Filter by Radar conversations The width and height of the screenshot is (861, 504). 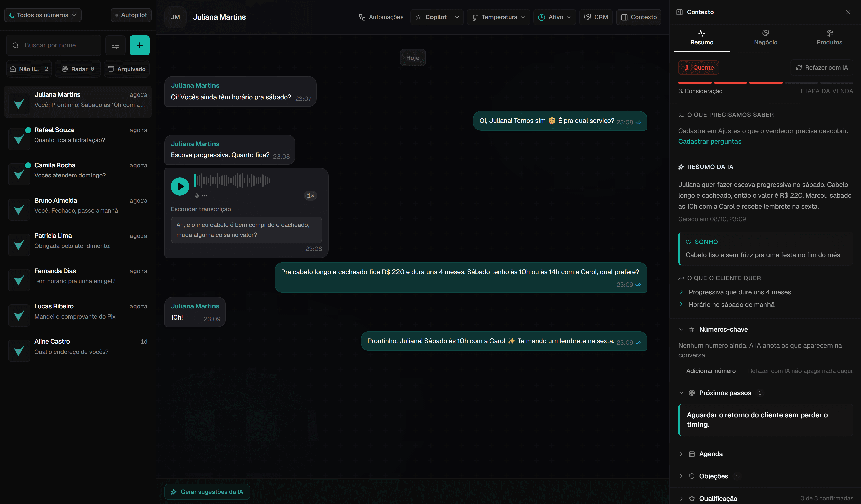click(x=78, y=69)
